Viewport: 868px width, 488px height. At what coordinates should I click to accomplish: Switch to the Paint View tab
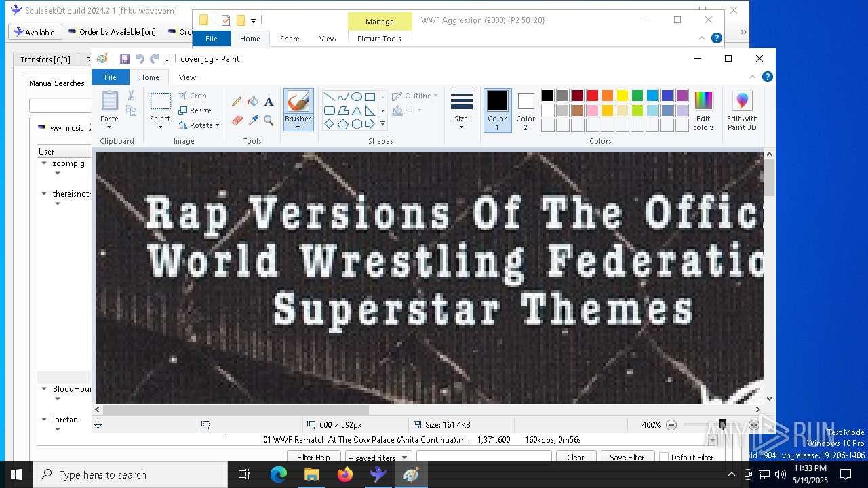187,77
